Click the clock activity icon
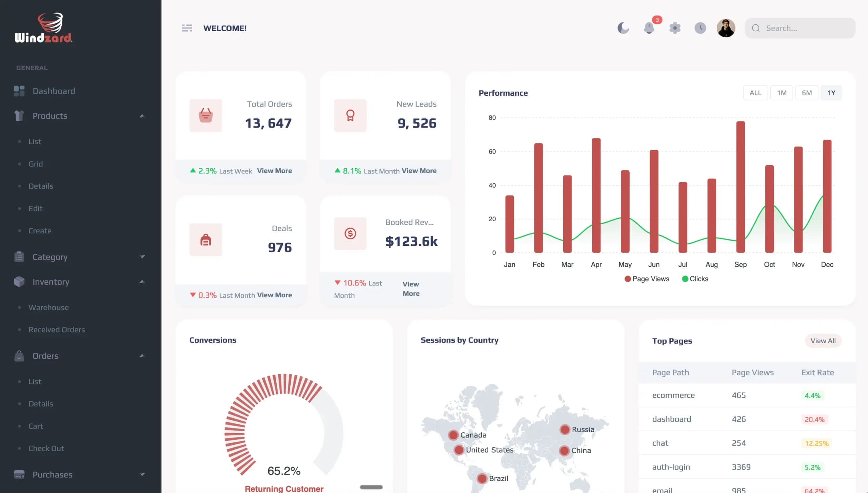The image size is (868, 493). [x=700, y=28]
